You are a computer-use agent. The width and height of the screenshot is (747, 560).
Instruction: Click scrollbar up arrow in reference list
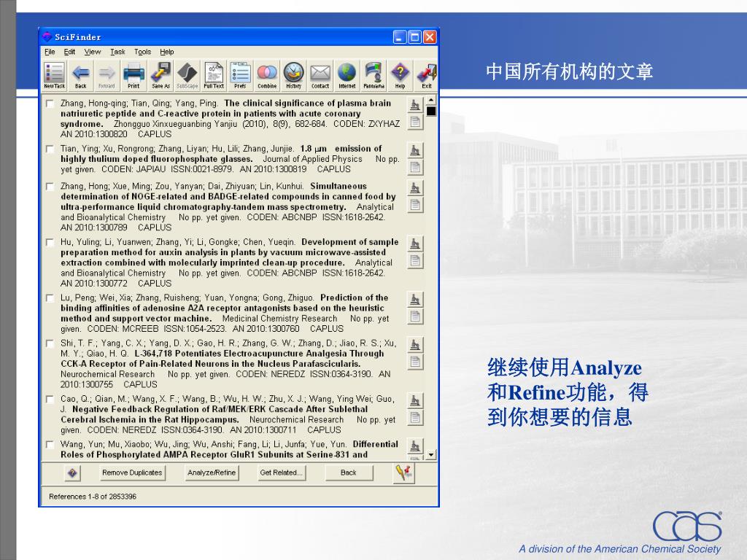click(x=430, y=100)
